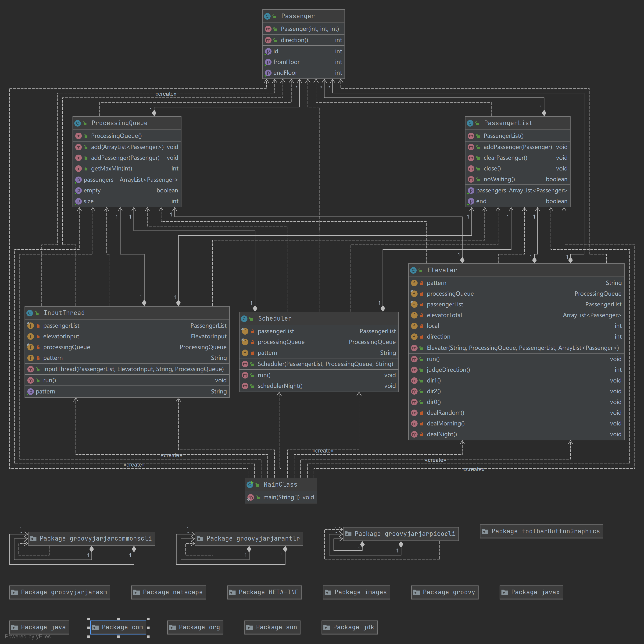The width and height of the screenshot is (644, 644).
Task: Click the Passenger class icon in header
Action: click(x=267, y=16)
